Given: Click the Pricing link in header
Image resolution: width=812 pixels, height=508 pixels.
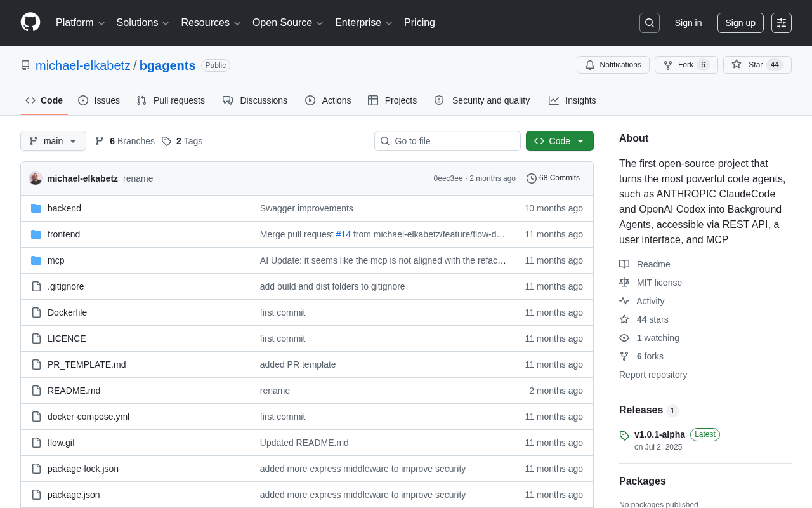Looking at the screenshot, I should [419, 23].
